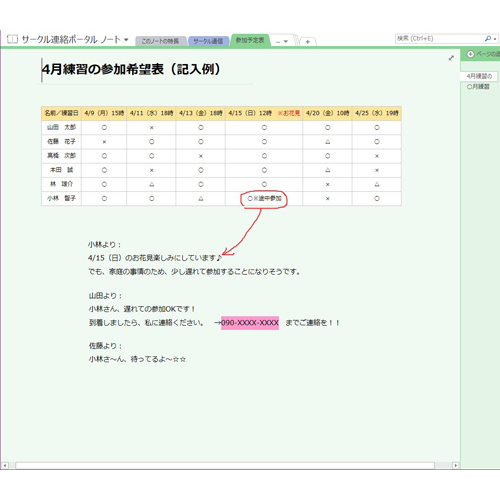The image size is (500, 500).
Task: Open the search scope dropdown arrow
Action: 495,39
